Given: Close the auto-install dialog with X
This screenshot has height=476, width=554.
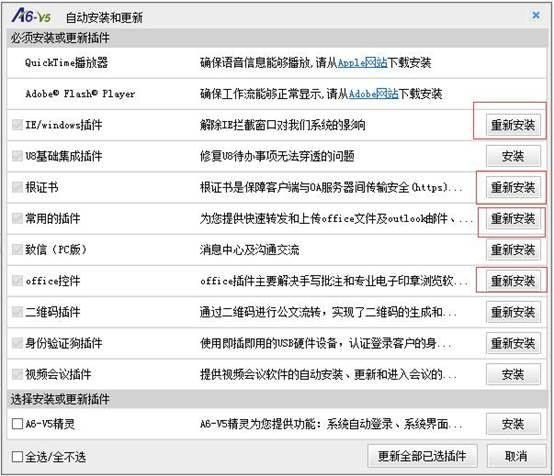Looking at the screenshot, I should point(536,15).
